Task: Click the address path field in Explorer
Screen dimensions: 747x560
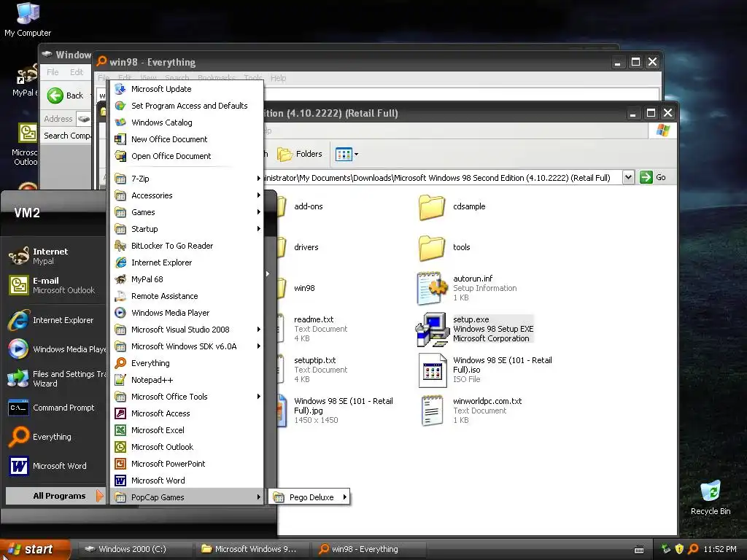Action: pos(442,178)
